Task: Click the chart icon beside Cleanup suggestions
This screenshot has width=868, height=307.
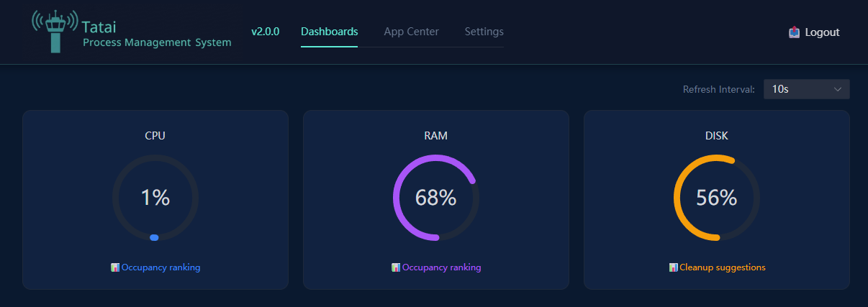Action: tap(674, 267)
